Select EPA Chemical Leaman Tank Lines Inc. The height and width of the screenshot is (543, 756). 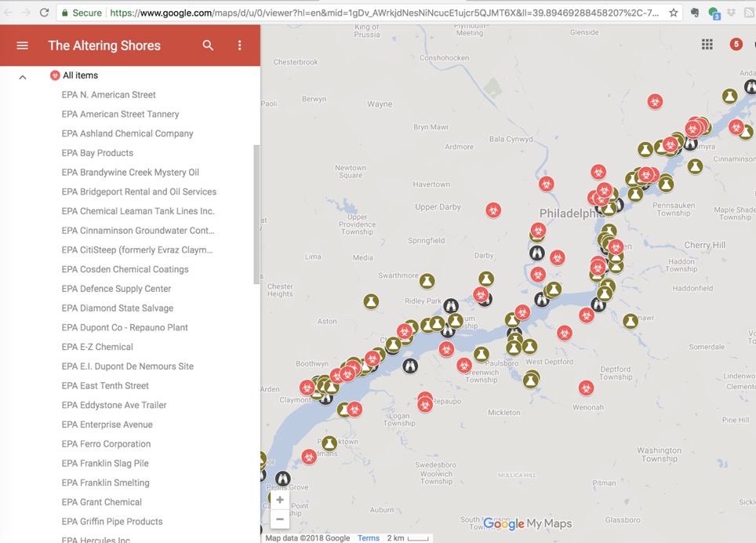tap(138, 211)
